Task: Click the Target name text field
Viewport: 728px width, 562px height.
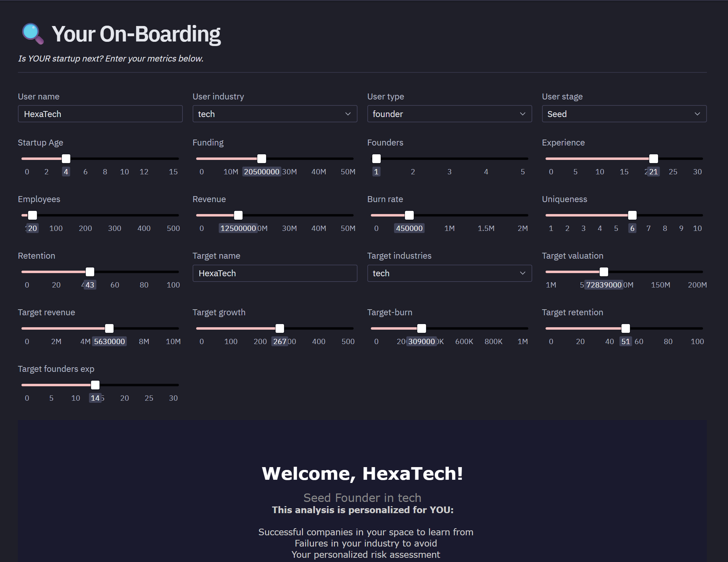Action: pos(275,273)
